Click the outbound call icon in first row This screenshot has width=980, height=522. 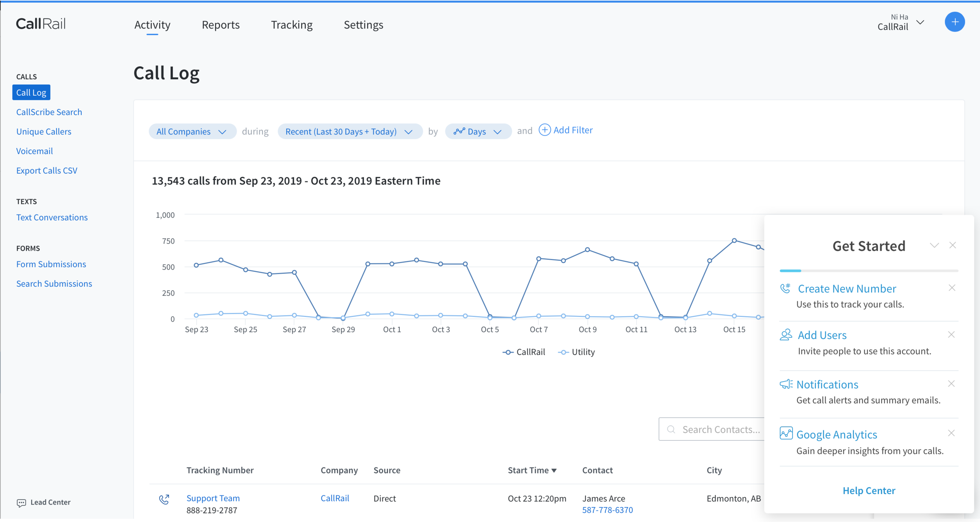point(164,499)
